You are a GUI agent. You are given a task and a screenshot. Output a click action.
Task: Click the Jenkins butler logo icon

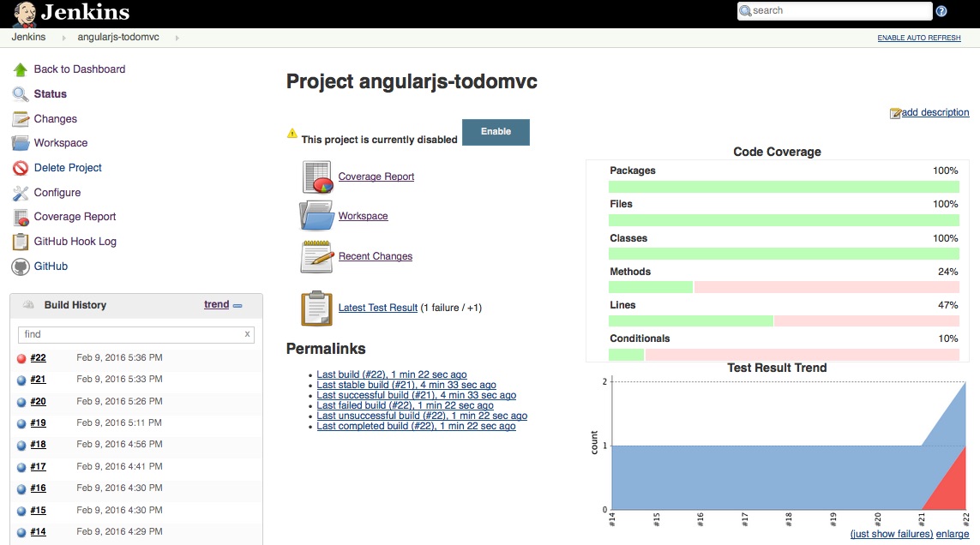pyautogui.click(x=24, y=14)
